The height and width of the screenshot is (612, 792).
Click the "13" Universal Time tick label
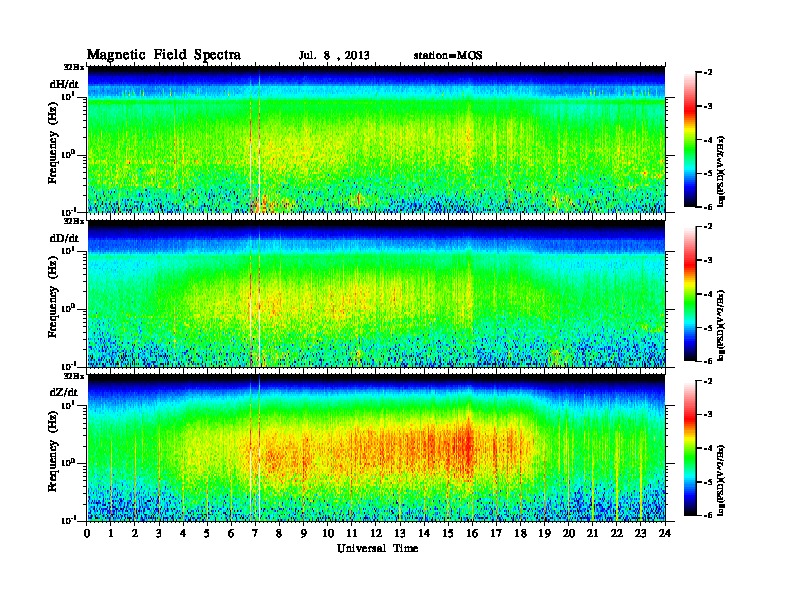pyautogui.click(x=400, y=534)
